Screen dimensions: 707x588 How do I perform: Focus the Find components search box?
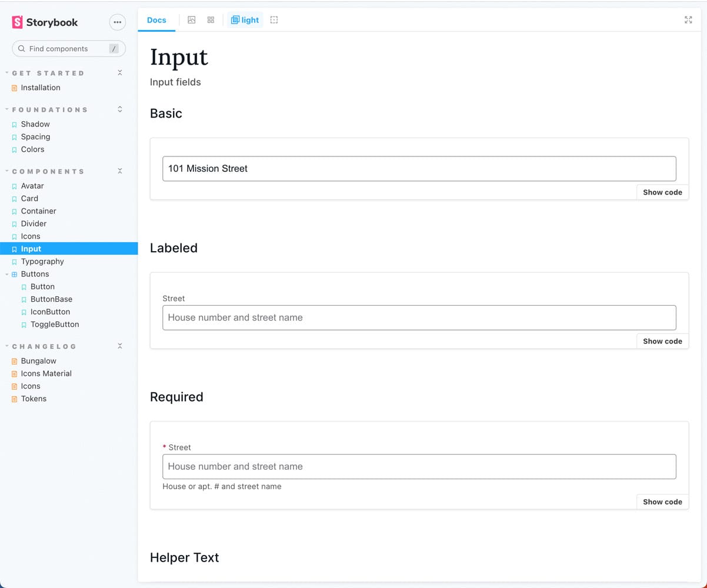65,49
